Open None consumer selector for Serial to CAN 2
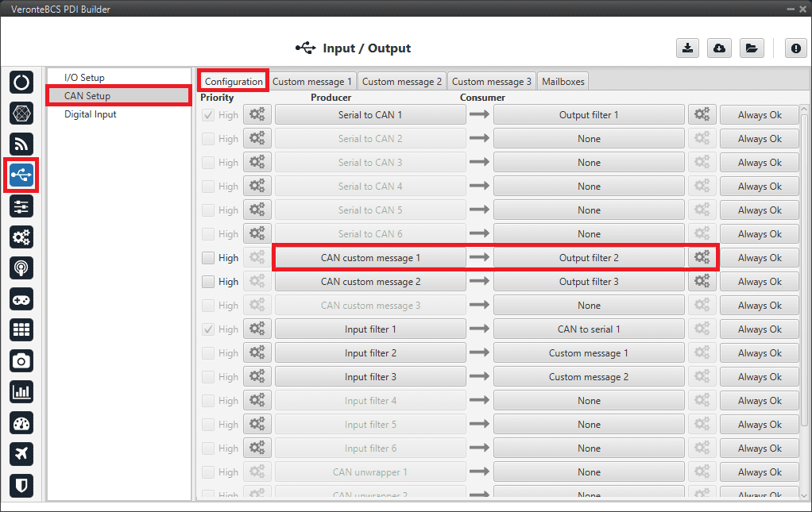The width and height of the screenshot is (812, 512). (x=589, y=139)
